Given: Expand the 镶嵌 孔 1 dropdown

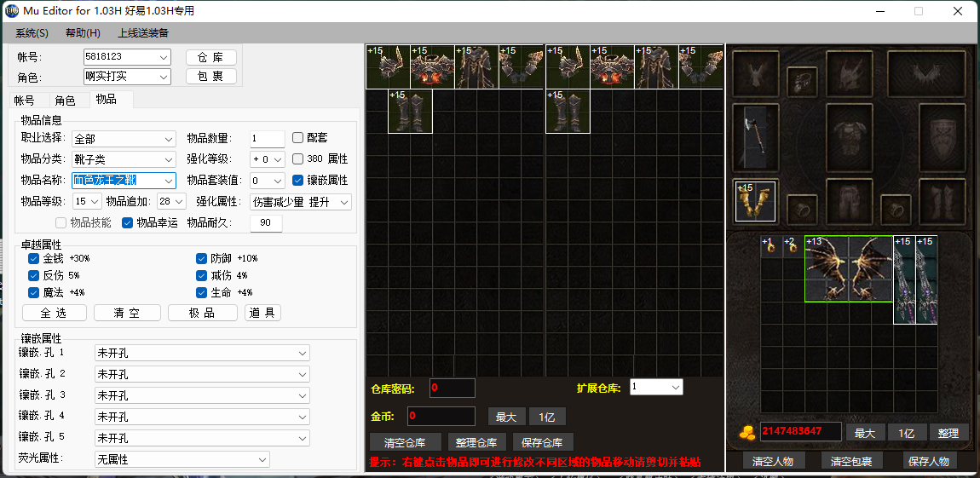Looking at the screenshot, I should pos(202,353).
